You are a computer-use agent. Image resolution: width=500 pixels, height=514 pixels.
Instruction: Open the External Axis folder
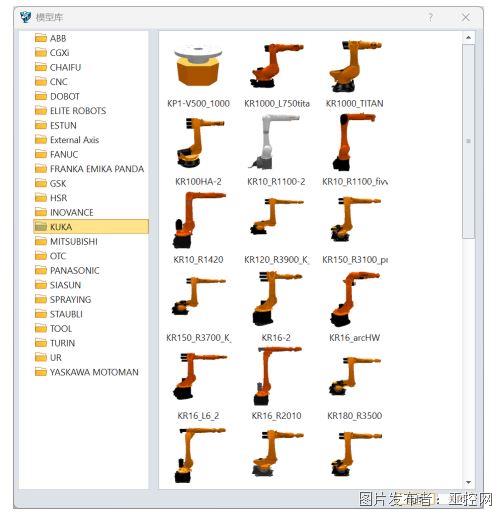point(67,140)
